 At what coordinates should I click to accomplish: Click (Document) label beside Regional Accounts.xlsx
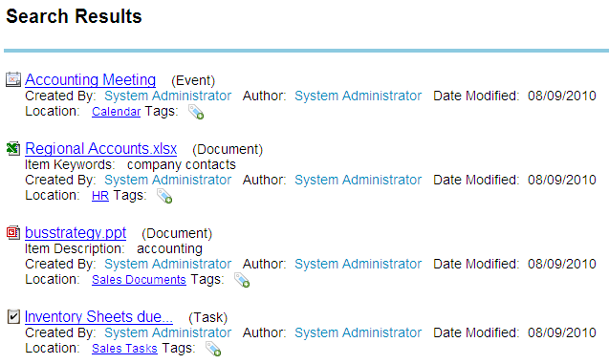tap(228, 149)
